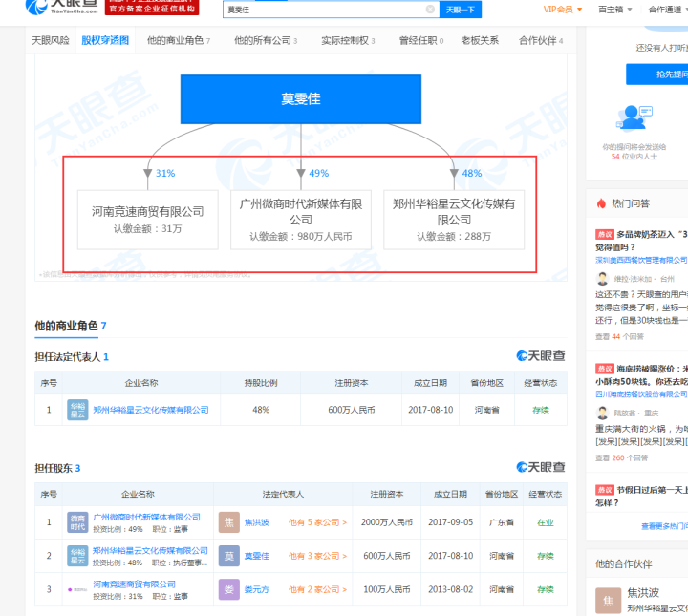688x616 pixels.
Task: Click the flame icon beside 热门问答
Action: [601, 203]
